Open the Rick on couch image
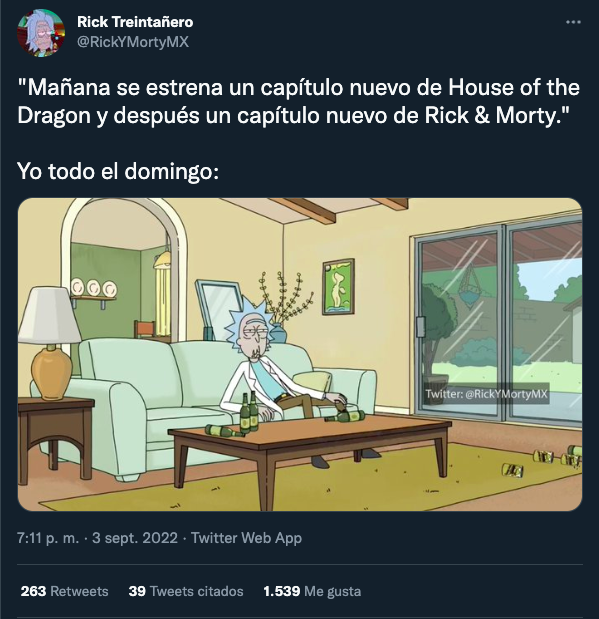This screenshot has width=599, height=619. [x=300, y=354]
